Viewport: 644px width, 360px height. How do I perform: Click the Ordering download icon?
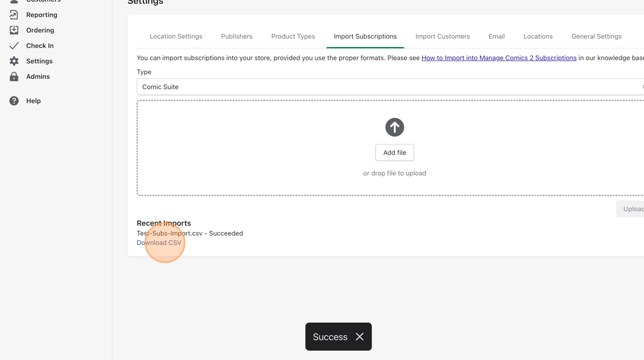[14, 30]
